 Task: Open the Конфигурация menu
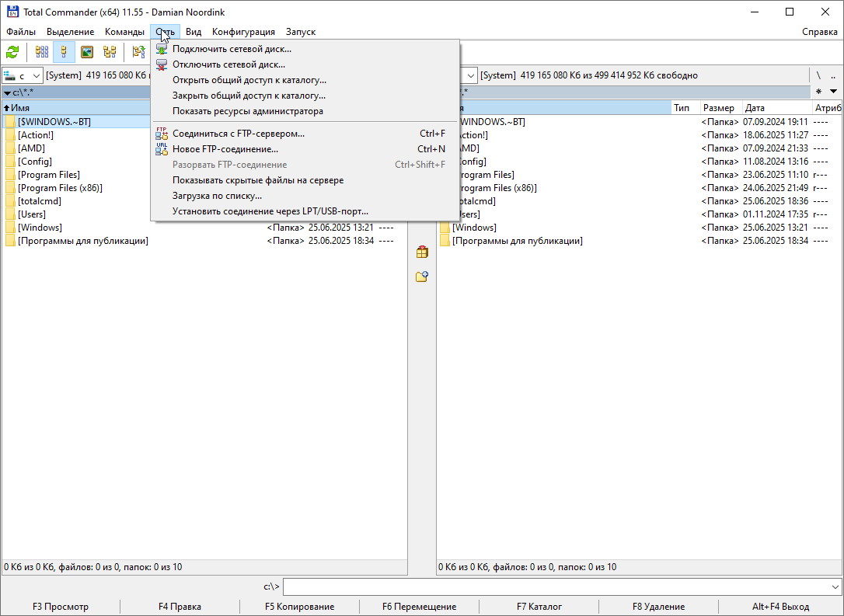pos(243,32)
